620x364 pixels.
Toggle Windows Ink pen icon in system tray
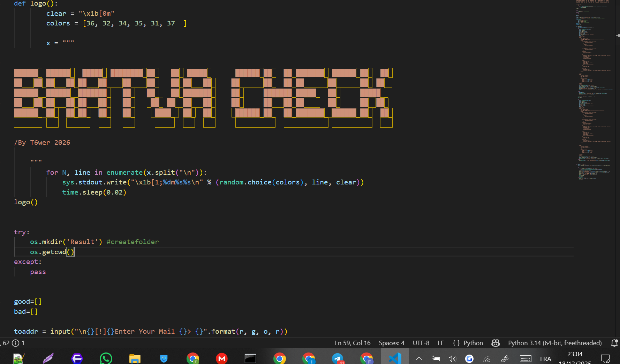click(505, 359)
